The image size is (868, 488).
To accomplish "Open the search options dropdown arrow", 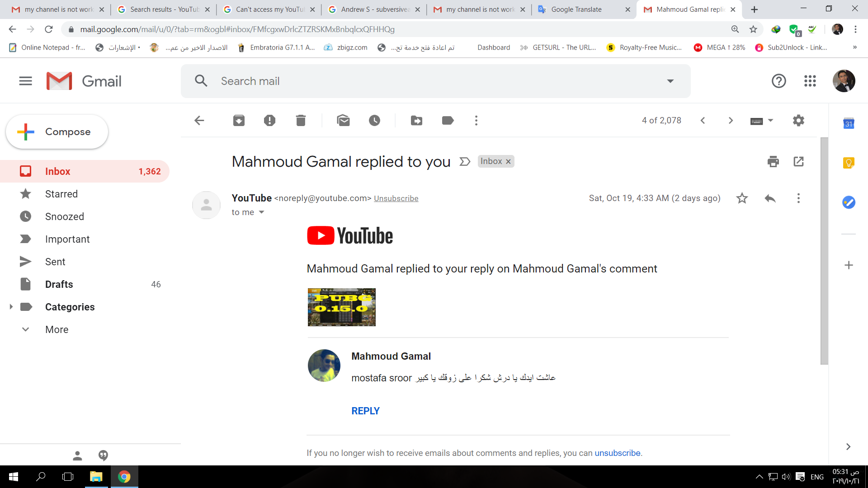I will click(x=670, y=81).
